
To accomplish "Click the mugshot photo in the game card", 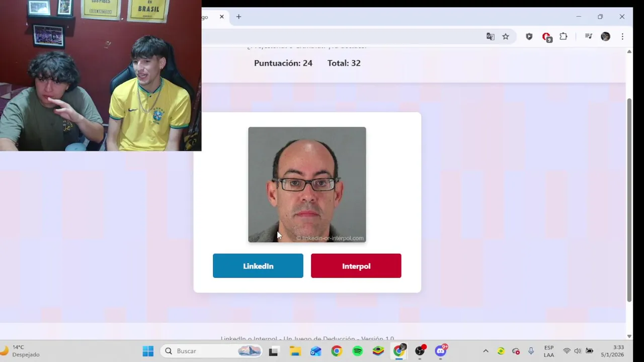I will [x=307, y=185].
